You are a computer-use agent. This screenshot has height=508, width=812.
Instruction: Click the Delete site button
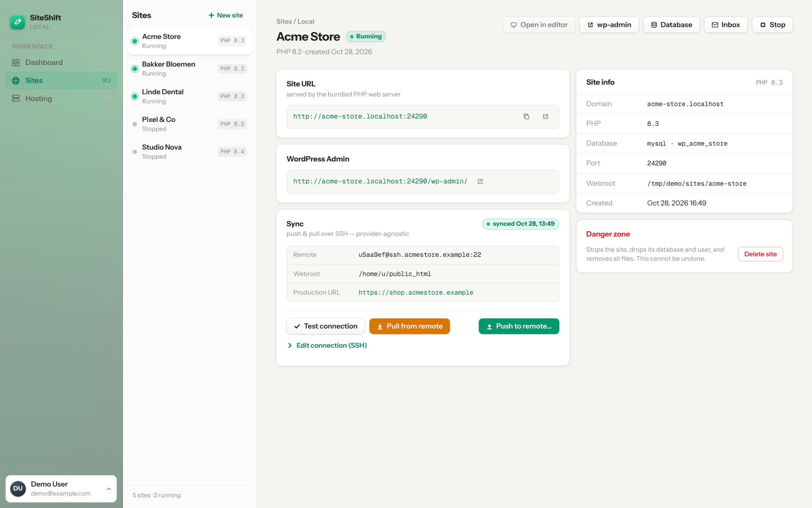point(760,254)
